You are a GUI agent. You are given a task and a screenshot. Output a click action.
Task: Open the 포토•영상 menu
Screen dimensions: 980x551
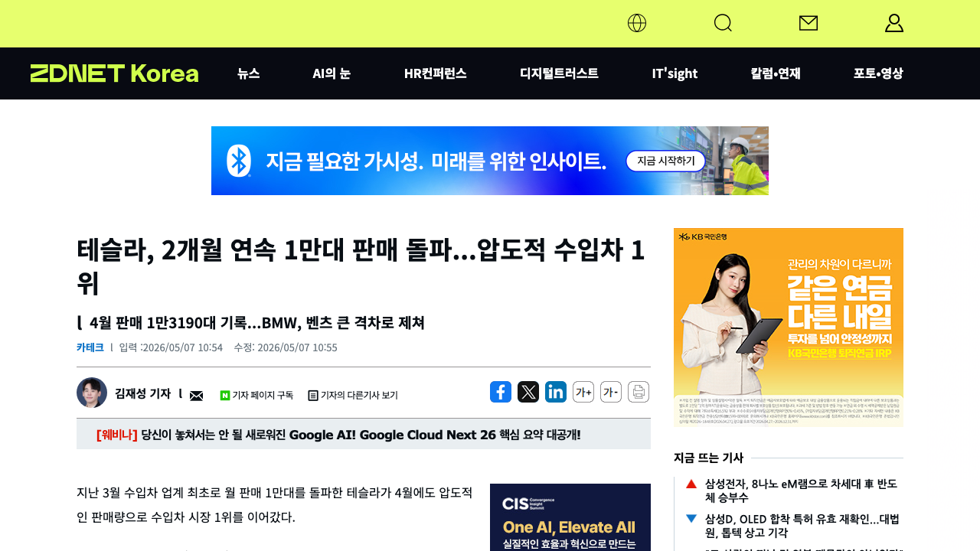878,73
